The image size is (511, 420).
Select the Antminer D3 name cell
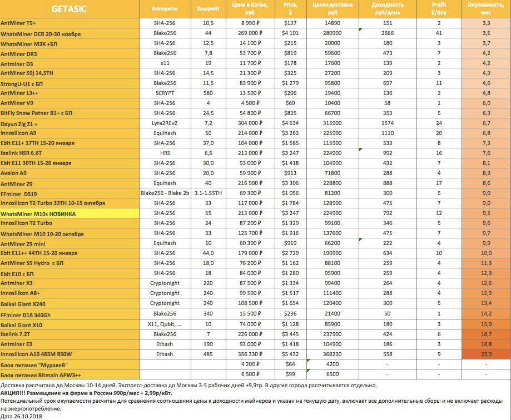(70, 63)
